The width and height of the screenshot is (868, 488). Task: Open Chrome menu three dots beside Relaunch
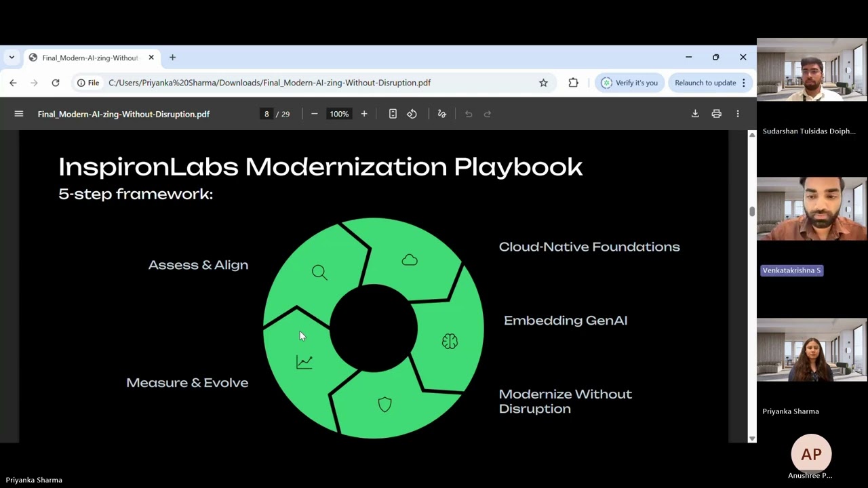pyautogui.click(x=744, y=83)
